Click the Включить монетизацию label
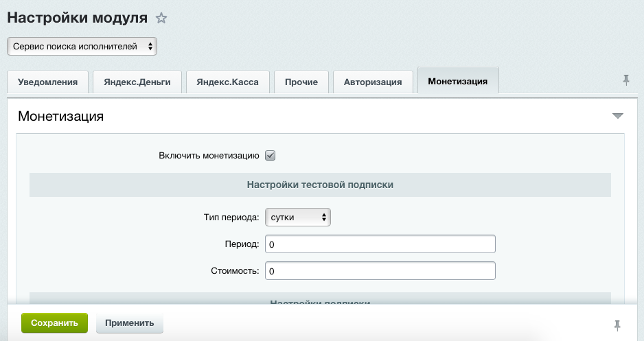The width and height of the screenshot is (644, 341). [x=209, y=156]
